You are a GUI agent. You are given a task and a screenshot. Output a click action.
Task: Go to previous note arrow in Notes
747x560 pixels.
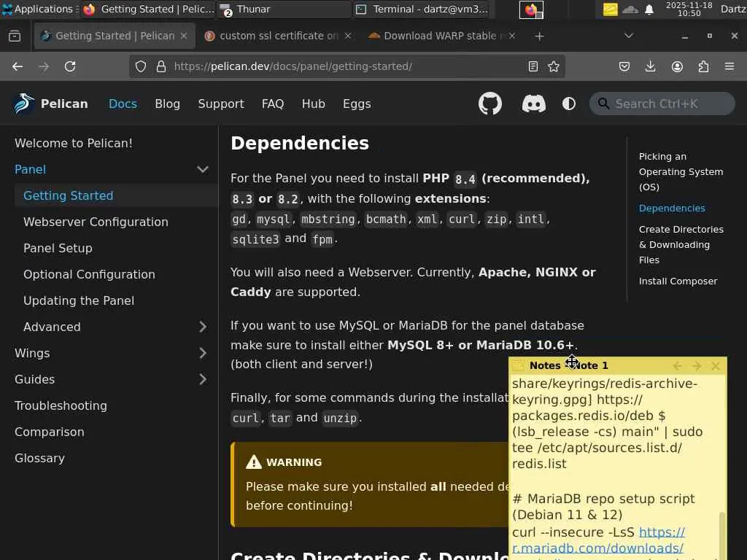tap(677, 366)
